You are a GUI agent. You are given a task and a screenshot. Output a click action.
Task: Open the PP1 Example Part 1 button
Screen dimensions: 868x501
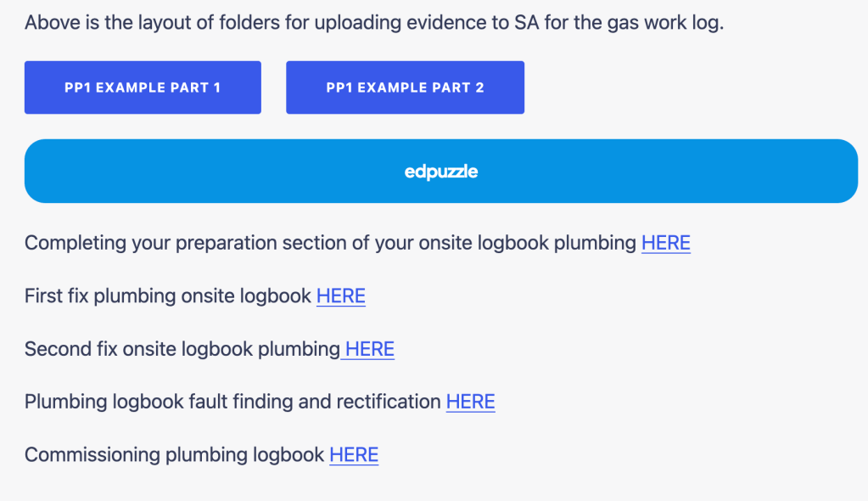click(143, 87)
